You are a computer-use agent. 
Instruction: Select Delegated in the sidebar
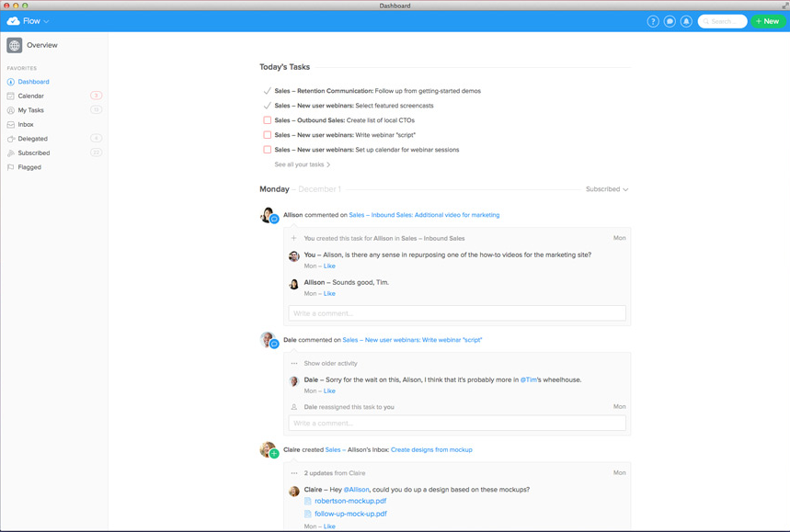pyautogui.click(x=32, y=138)
